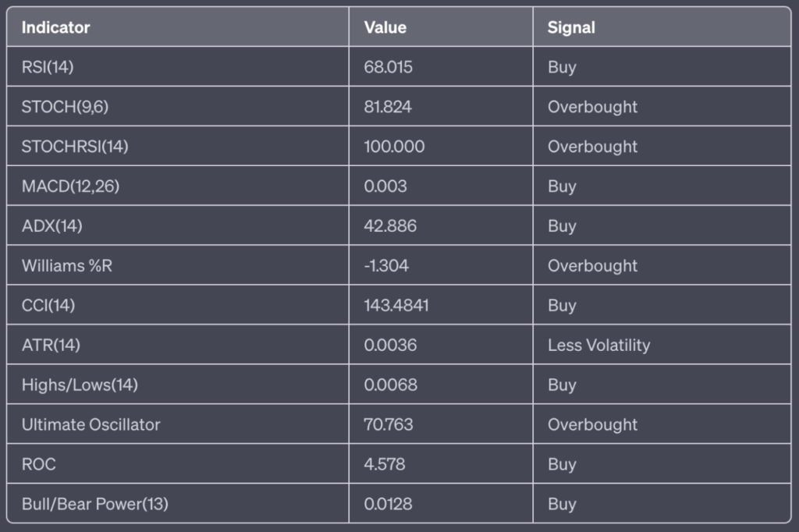Select the ATR(14) indicator label

click(51, 345)
